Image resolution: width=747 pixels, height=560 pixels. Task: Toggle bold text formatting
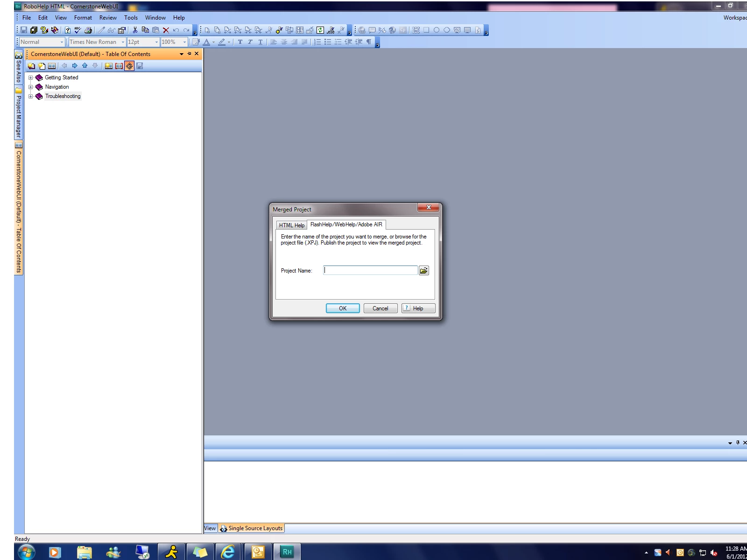240,42
